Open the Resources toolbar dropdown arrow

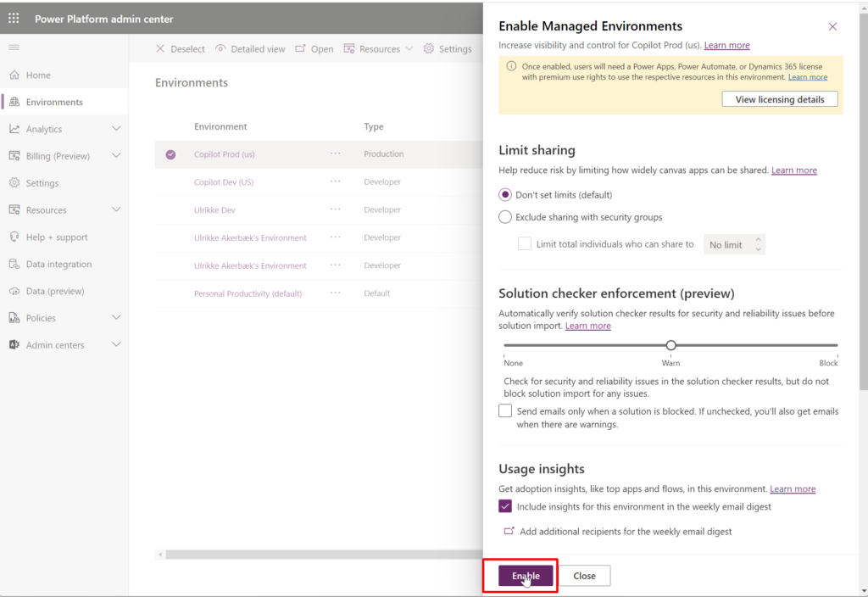(409, 48)
